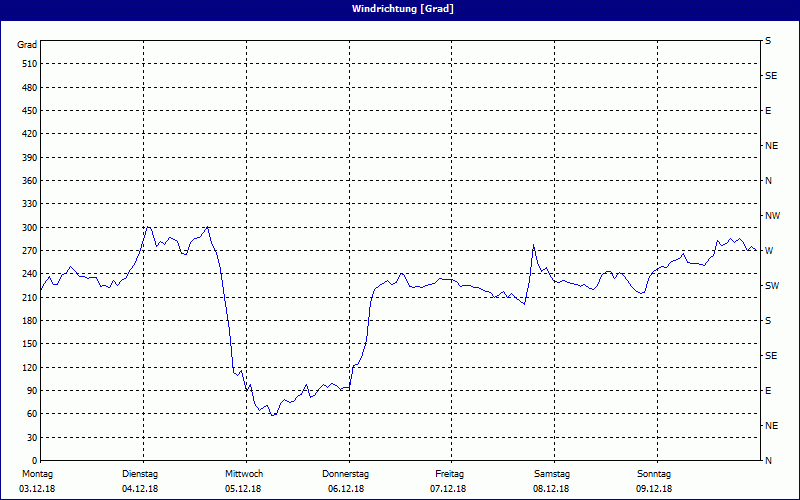Select the "Samstag" day label
Viewport: 800px width, 500px height.
pyautogui.click(x=552, y=474)
